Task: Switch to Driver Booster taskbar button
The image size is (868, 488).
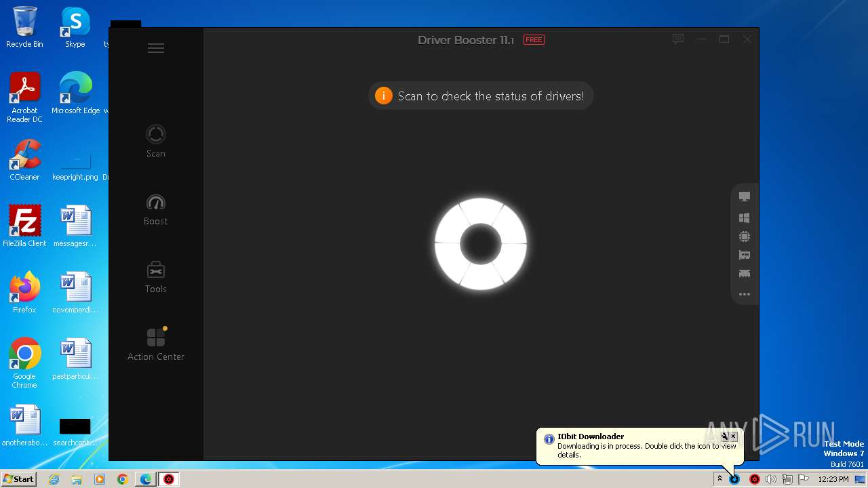Action: coord(169,479)
